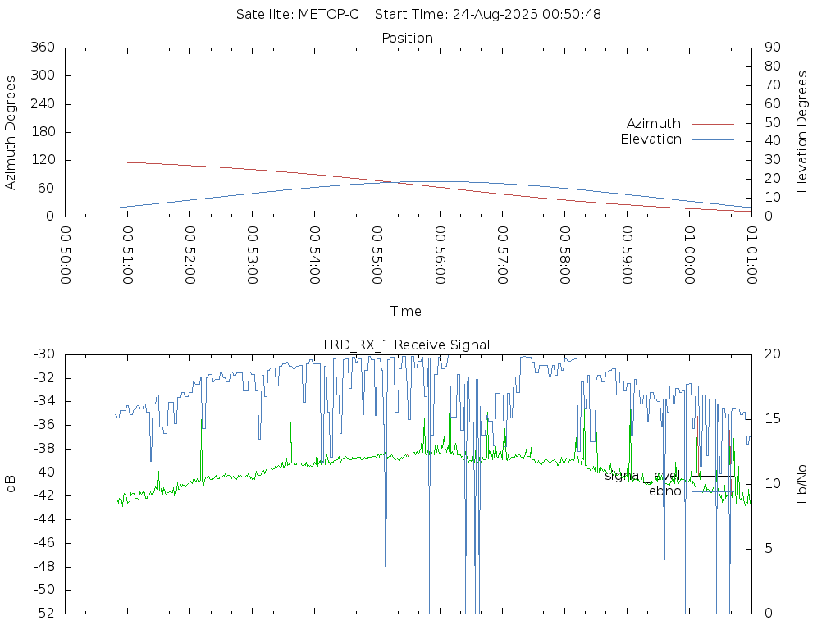Click the "signal level" legend entry text
Screen dimensions: 840x630
(642, 476)
